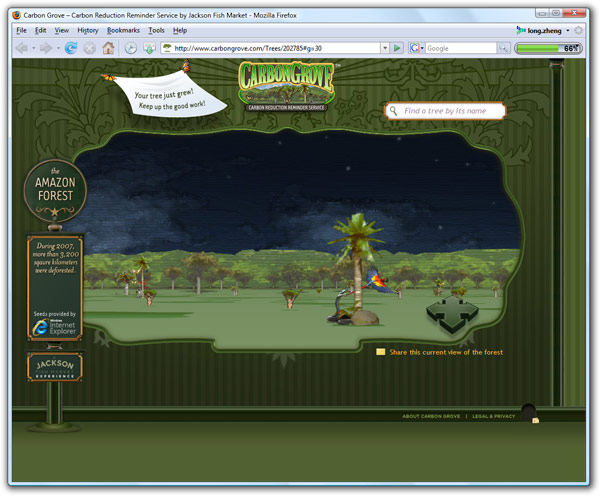
Task: Click the Internet Explorer logo
Action: click(x=40, y=328)
